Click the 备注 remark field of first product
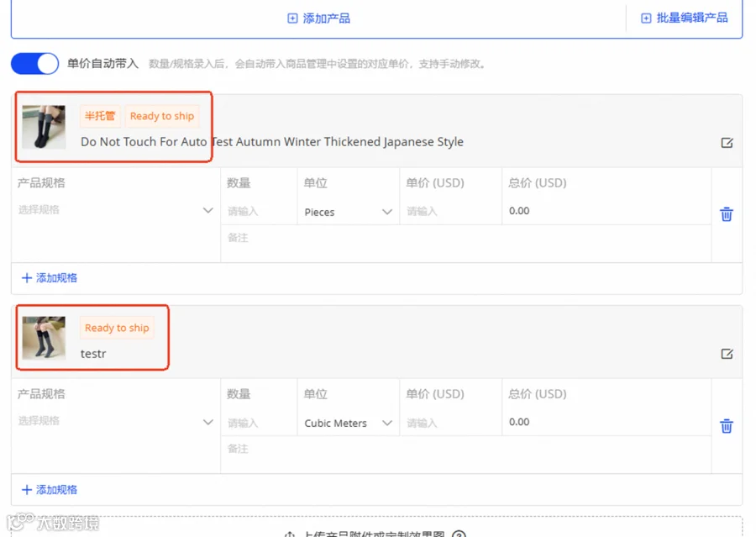Image resolution: width=756 pixels, height=537 pixels. click(x=465, y=238)
